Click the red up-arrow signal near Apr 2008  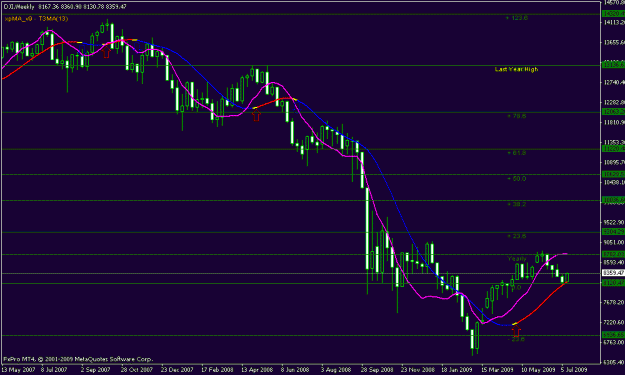[256, 116]
